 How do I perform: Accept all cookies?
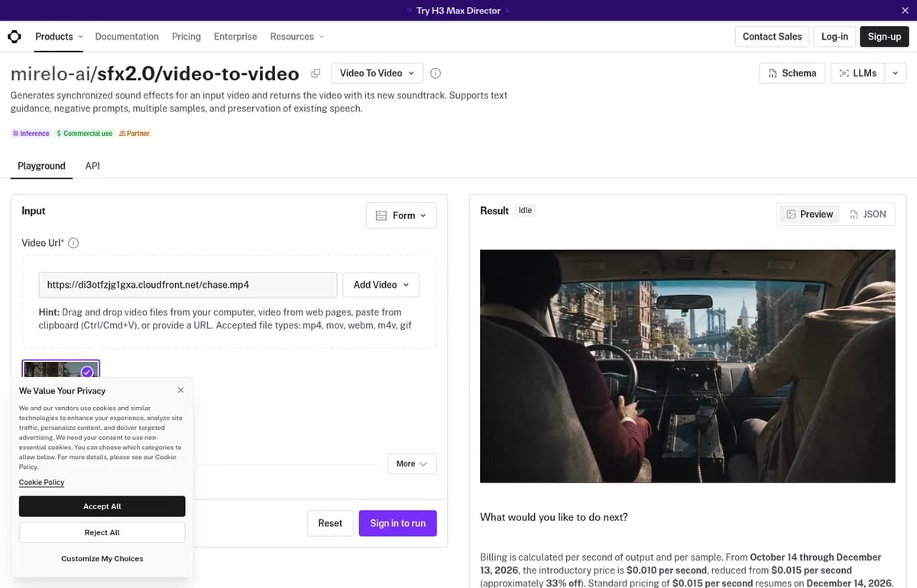(x=102, y=506)
